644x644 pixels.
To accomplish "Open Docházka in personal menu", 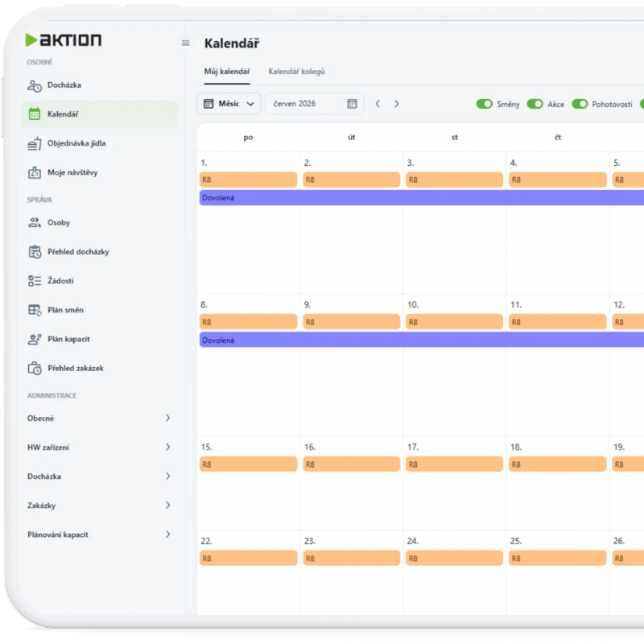I will point(99,85).
